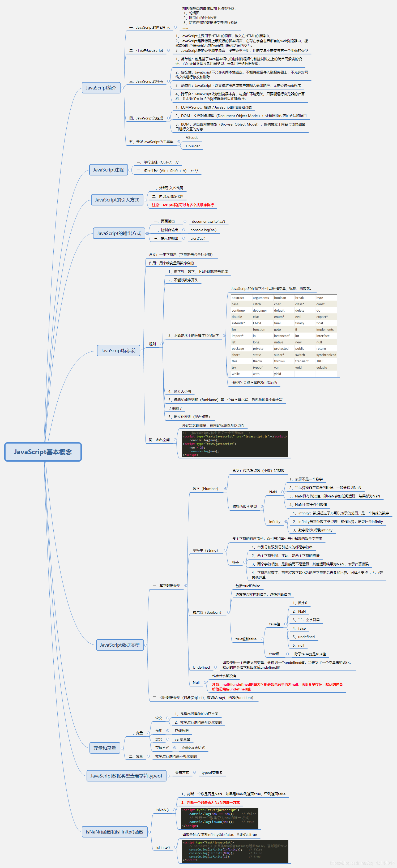Collapse the 一、基本数据类型 branch toggle

pyautogui.click(x=186, y=586)
